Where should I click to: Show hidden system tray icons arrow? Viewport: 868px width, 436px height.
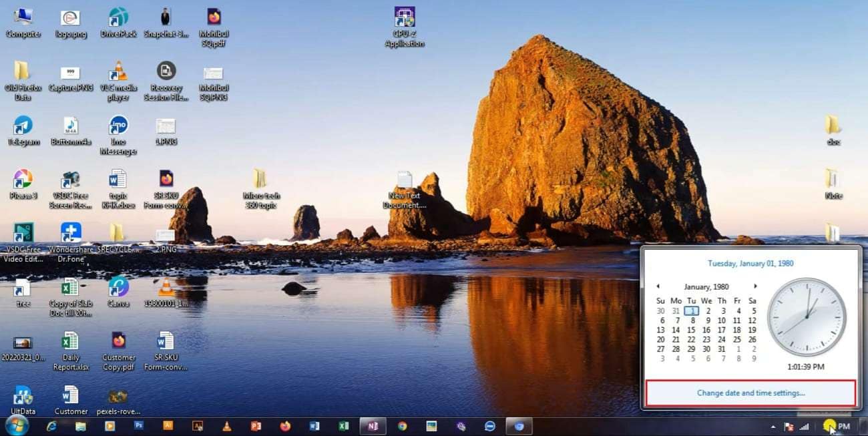pos(773,427)
